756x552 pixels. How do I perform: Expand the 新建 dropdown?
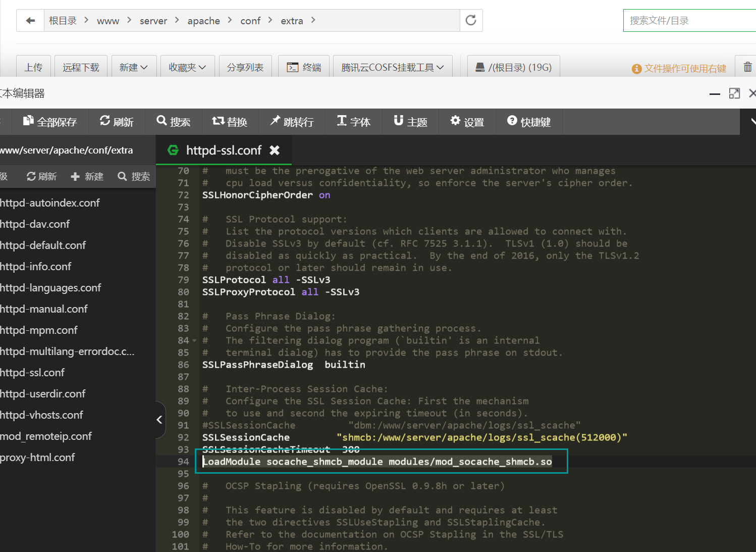(134, 67)
